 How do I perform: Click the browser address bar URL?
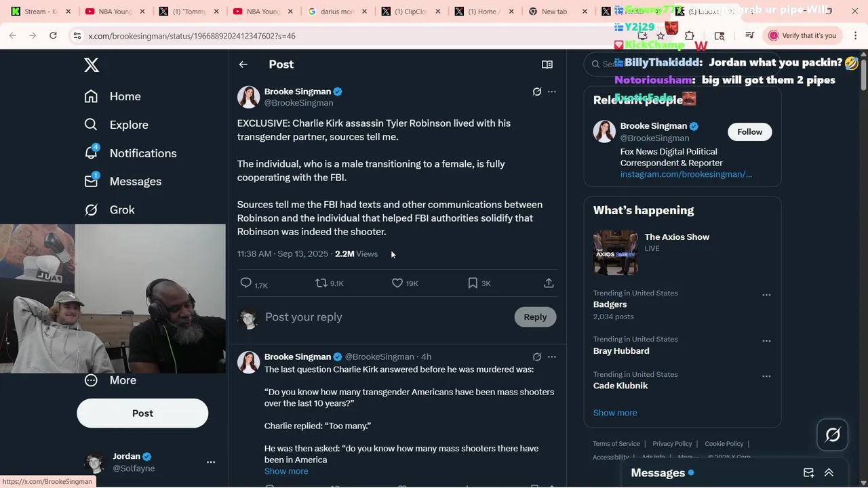pyautogui.click(x=192, y=36)
